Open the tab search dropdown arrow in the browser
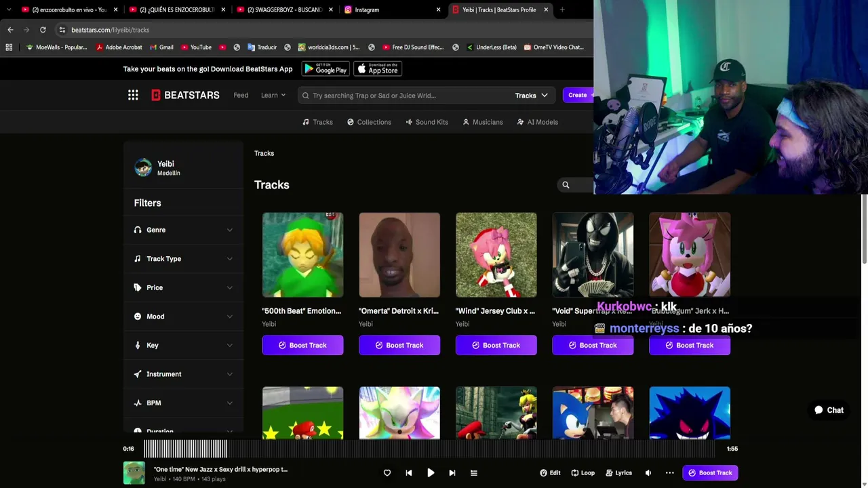 [x=9, y=9]
